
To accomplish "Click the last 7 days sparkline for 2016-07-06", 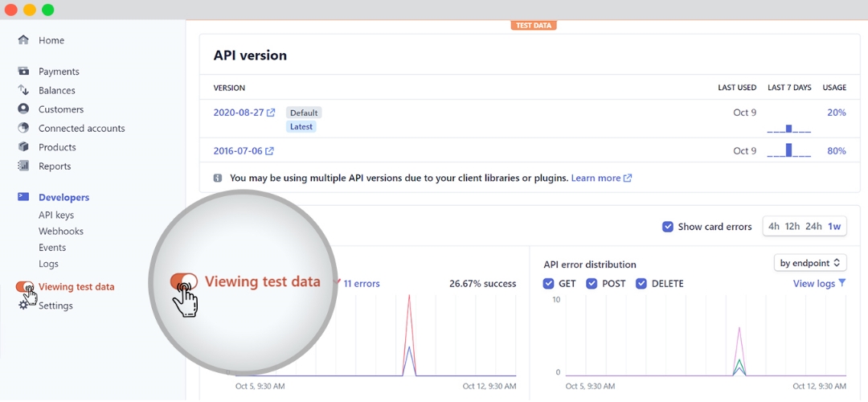I will [x=789, y=150].
